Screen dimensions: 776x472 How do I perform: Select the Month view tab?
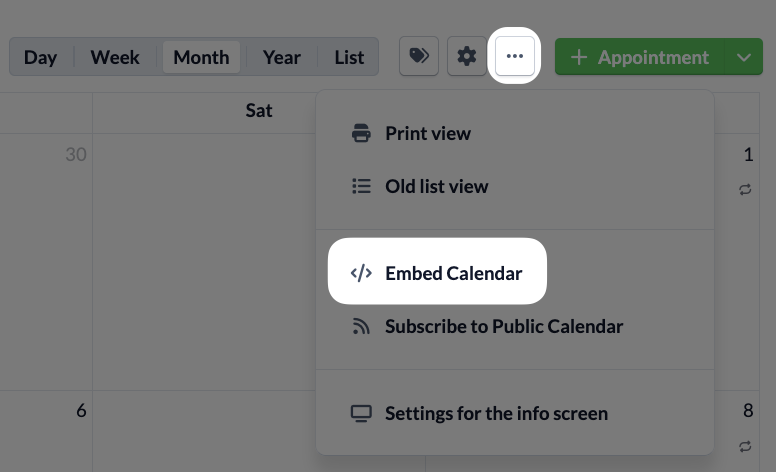pos(201,57)
